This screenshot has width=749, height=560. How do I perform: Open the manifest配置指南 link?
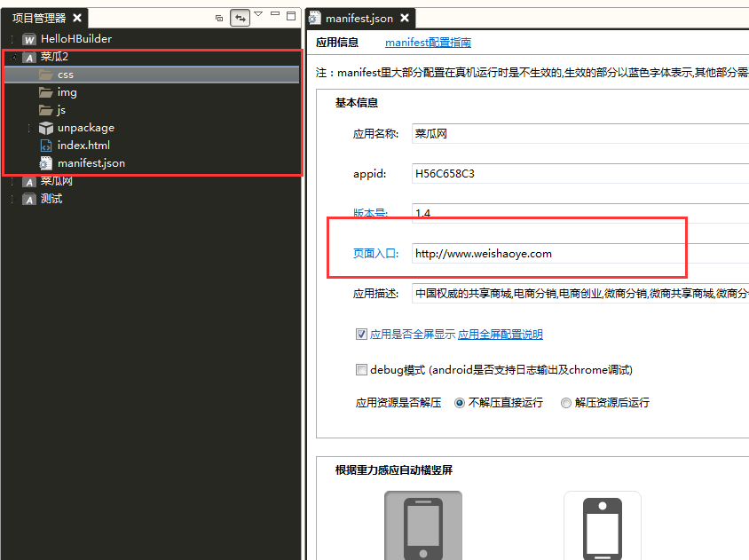coord(428,43)
